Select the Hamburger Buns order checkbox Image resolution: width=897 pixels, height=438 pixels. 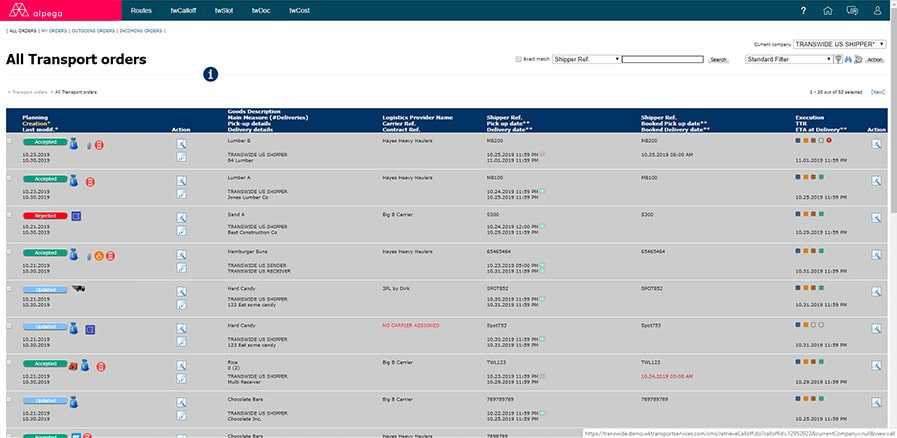pyautogui.click(x=9, y=251)
